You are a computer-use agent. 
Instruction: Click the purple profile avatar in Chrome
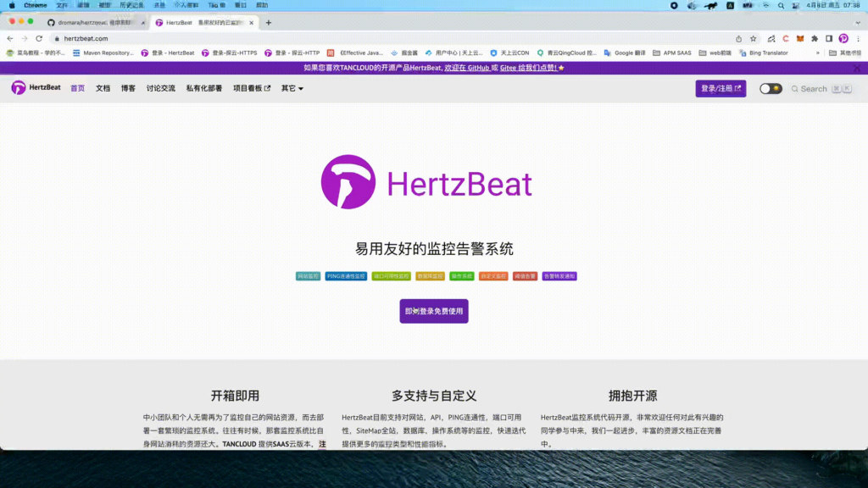click(x=843, y=39)
